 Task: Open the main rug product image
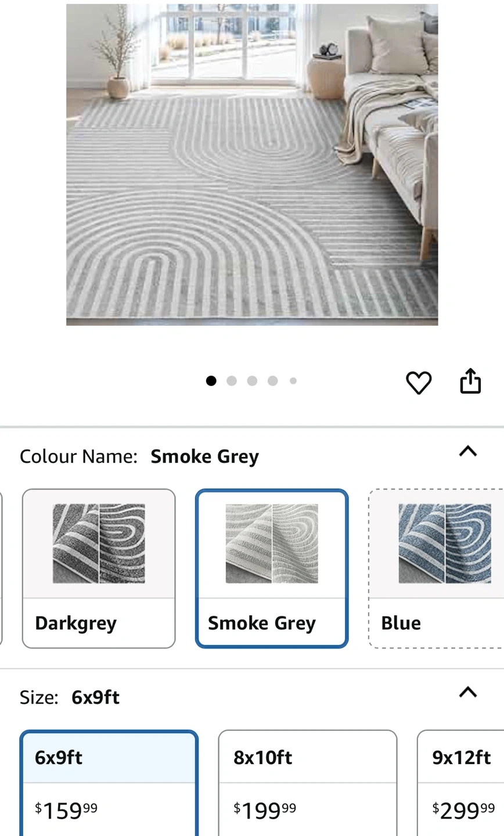[252, 164]
